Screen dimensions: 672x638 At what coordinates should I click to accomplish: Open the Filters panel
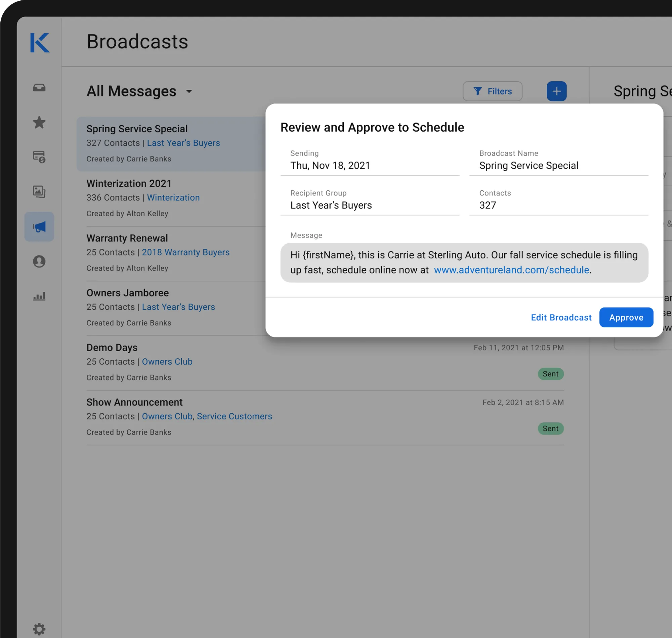[x=492, y=91]
